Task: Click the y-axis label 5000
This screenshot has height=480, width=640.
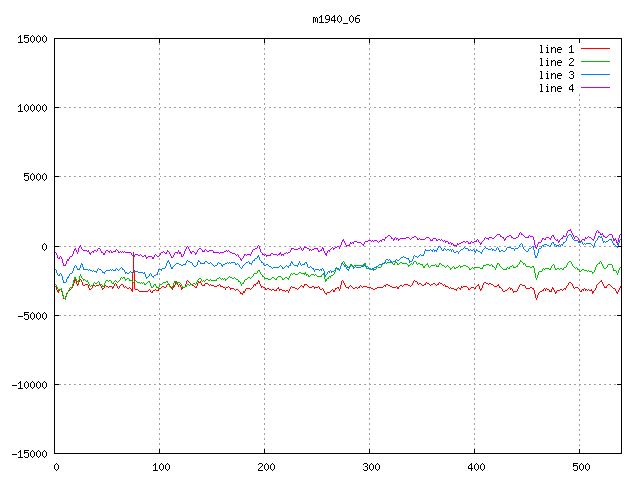Action: pos(36,177)
